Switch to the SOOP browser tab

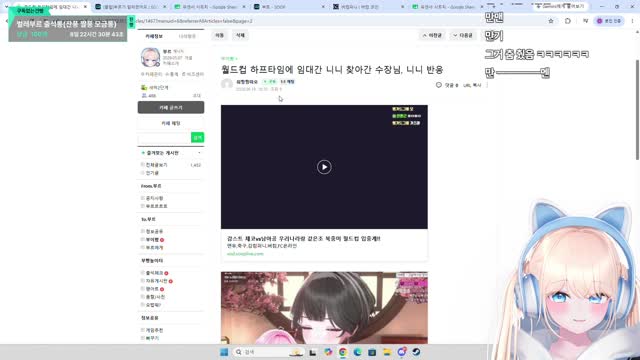tap(288, 7)
